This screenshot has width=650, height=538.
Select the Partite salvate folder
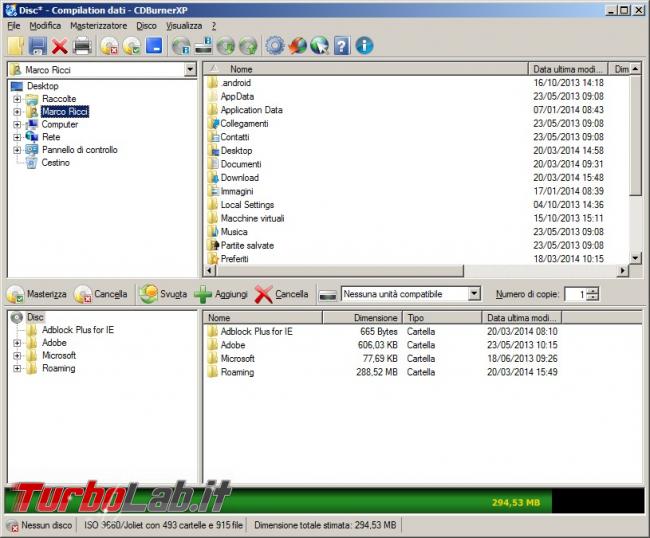click(x=247, y=245)
